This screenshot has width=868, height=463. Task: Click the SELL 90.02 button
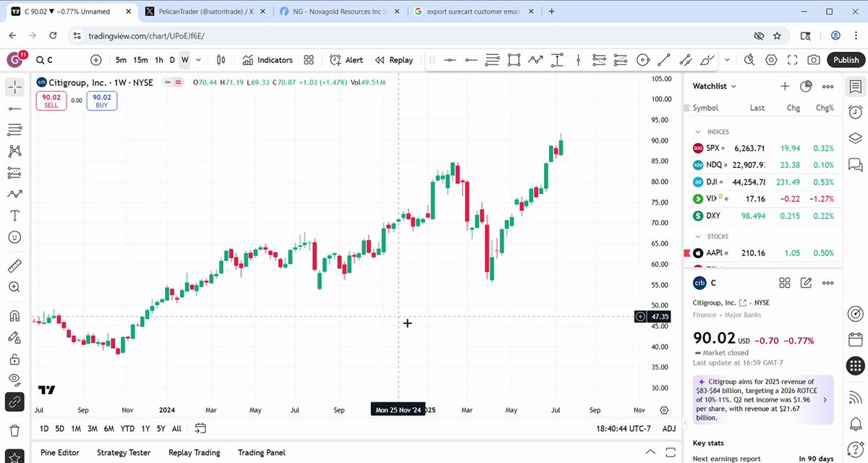coord(51,101)
